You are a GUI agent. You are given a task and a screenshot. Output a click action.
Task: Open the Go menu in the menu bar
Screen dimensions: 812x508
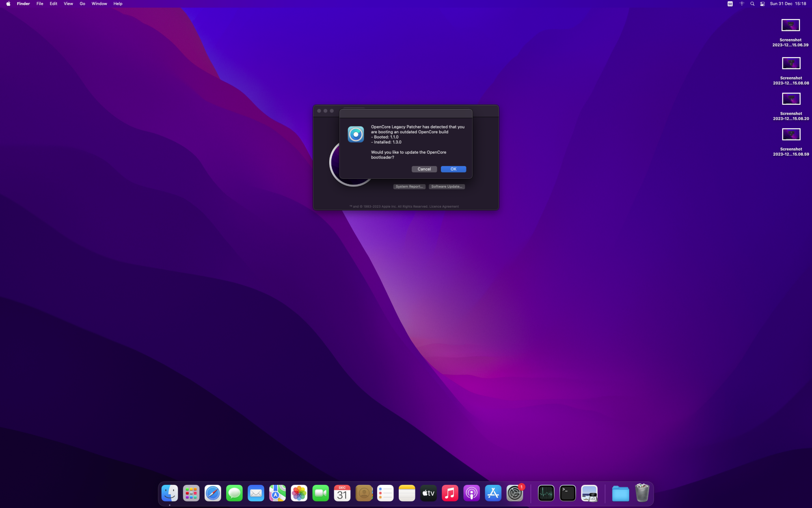(x=82, y=4)
